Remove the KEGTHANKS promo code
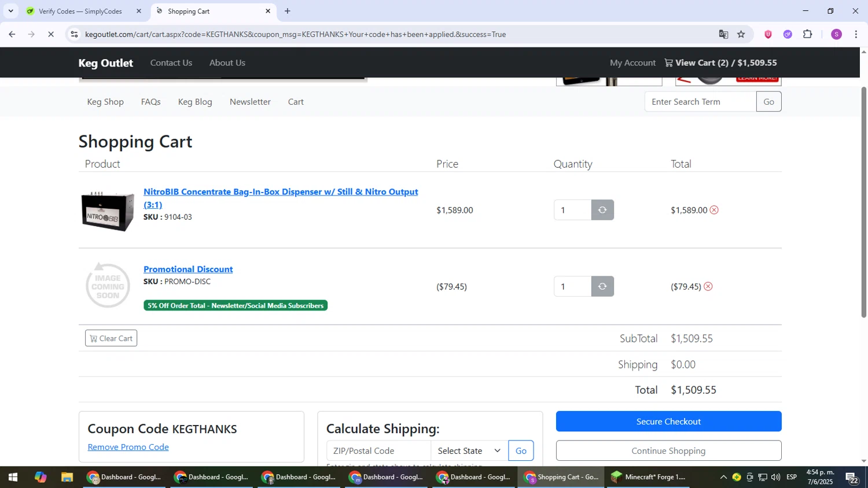868x488 pixels. (128, 447)
